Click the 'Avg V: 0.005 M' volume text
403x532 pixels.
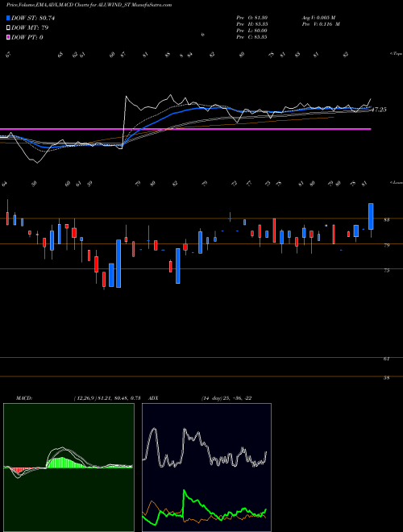[319, 18]
